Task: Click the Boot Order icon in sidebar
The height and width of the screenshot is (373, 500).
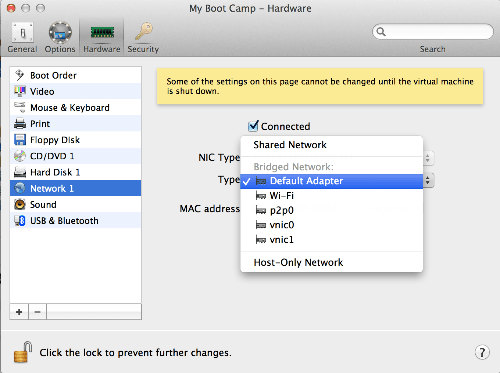Action: click(20, 75)
